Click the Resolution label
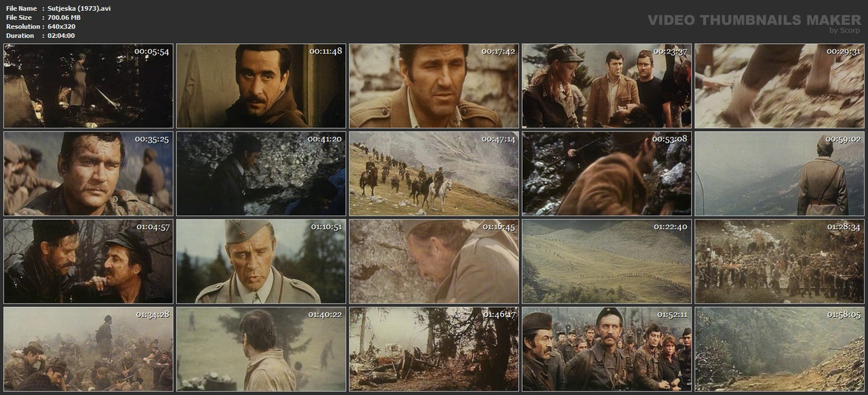This screenshot has height=395, width=868. point(22,26)
